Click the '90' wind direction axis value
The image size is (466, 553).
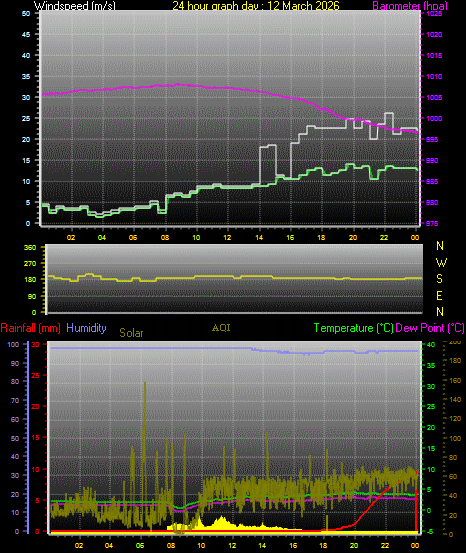(x=32, y=296)
